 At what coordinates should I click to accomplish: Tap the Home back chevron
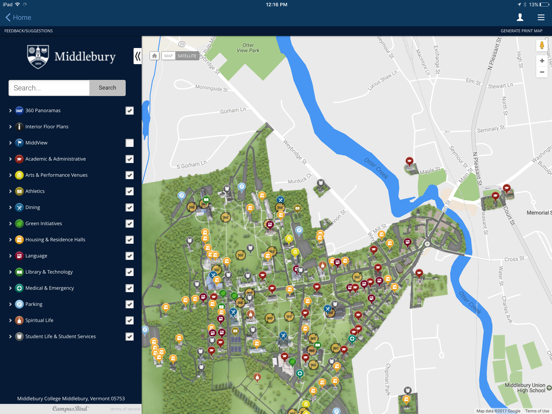point(8,17)
